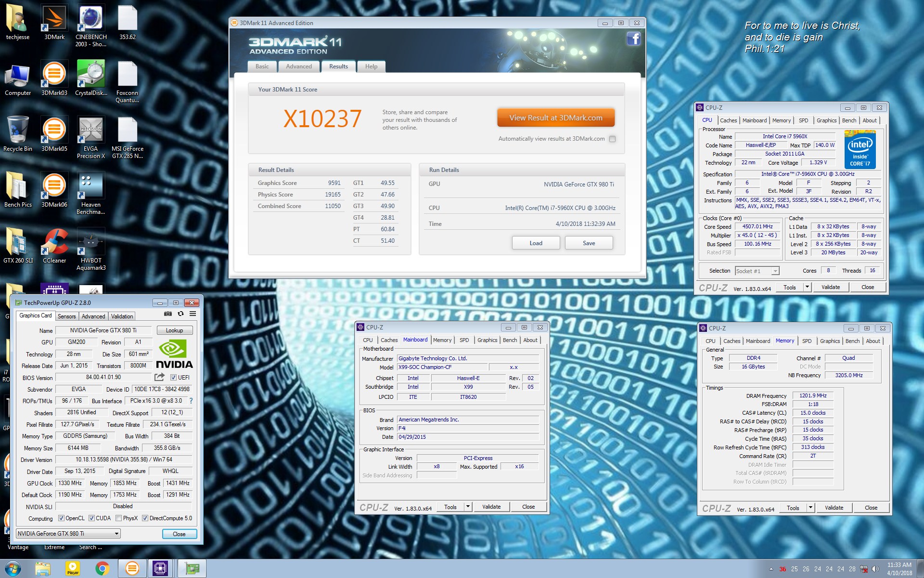The width and height of the screenshot is (924, 578).
Task: Toggle the UEFI checkbox in GPU-Z
Action: coord(173,378)
